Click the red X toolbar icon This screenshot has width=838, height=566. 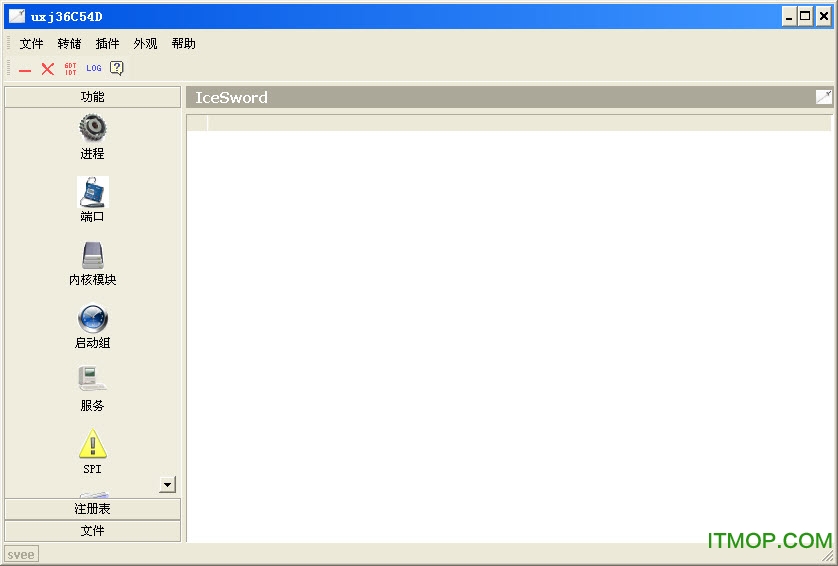(48, 68)
